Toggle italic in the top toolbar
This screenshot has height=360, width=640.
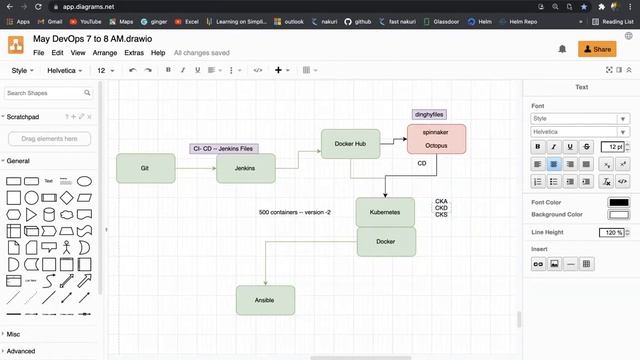click(x=183, y=70)
